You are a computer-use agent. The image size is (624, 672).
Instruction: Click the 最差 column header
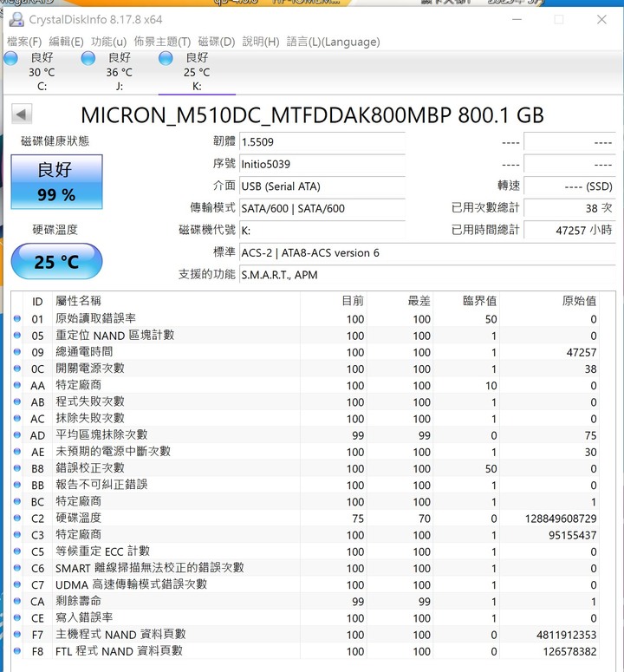[400, 301]
